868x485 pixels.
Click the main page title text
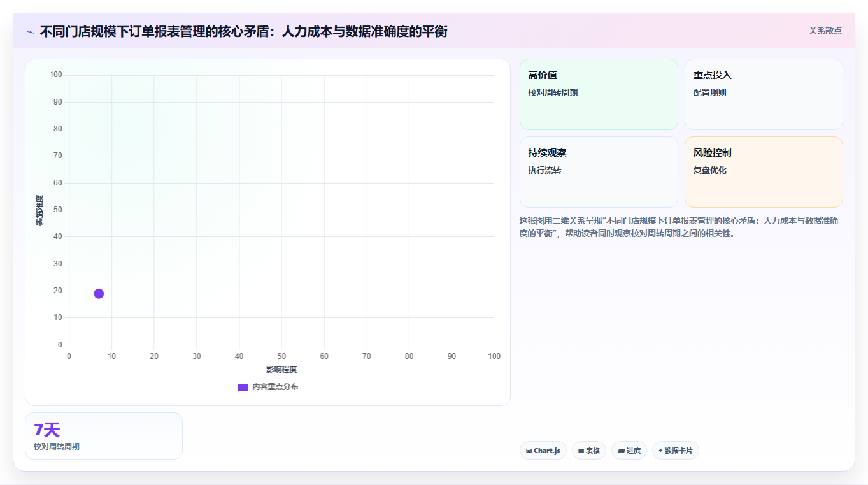pyautogui.click(x=244, y=31)
